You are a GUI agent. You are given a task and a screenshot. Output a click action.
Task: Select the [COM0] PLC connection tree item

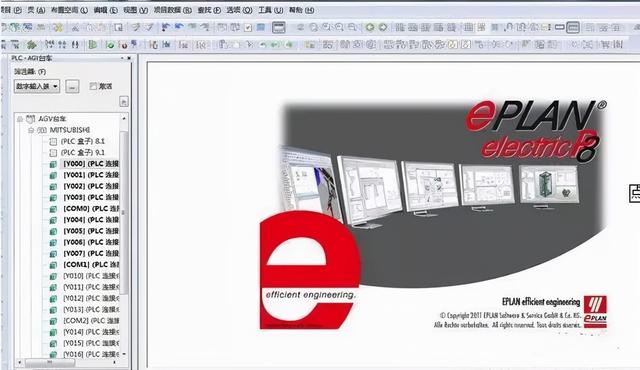point(91,208)
